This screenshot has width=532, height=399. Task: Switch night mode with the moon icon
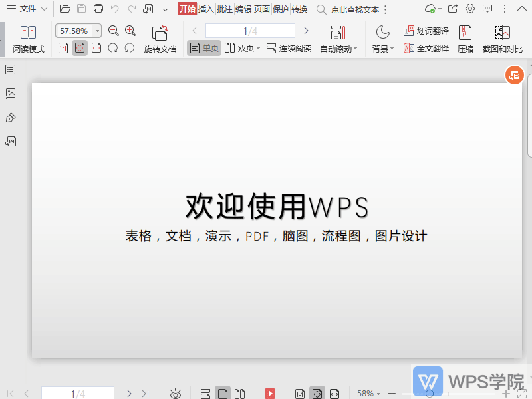click(x=383, y=31)
